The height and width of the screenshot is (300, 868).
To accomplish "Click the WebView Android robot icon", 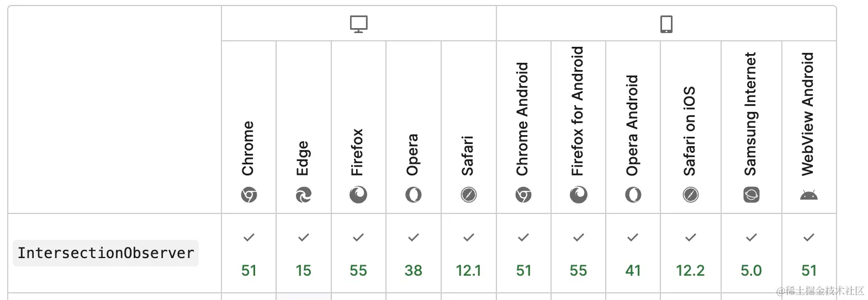I will click(x=808, y=195).
